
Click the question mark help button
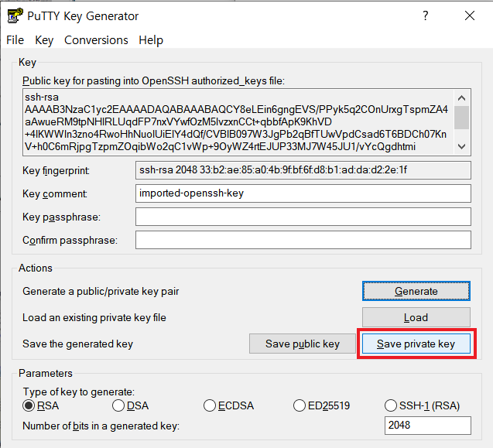pos(426,15)
